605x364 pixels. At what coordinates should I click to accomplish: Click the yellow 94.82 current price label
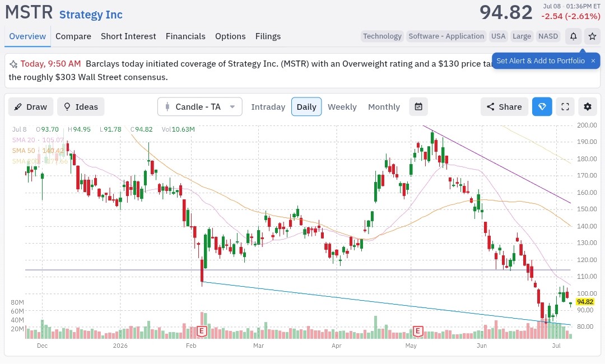click(x=585, y=302)
